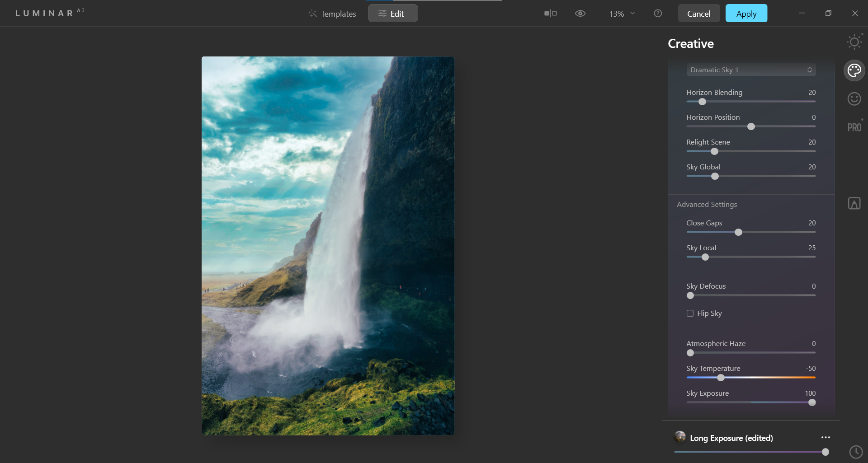Screen dimensions: 868x463
Task: Close the Luminar AI window
Action: (855, 13)
